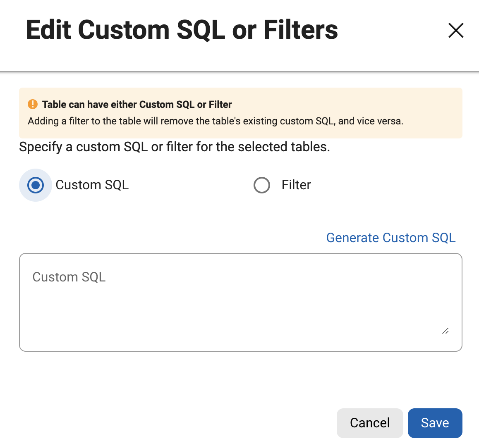
Task: Click the Custom SQL placeholder text
Action: tap(69, 277)
